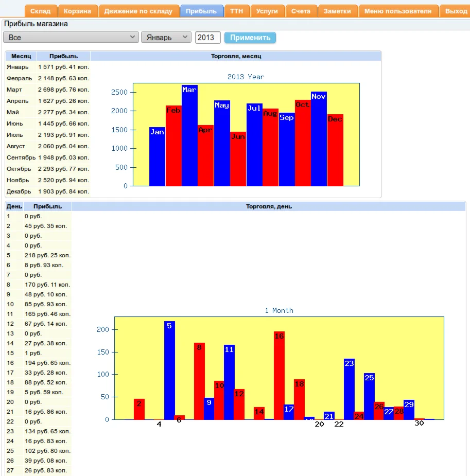Switch to the Корзина tab
Viewport: 470px width, 476px height.
77,11
